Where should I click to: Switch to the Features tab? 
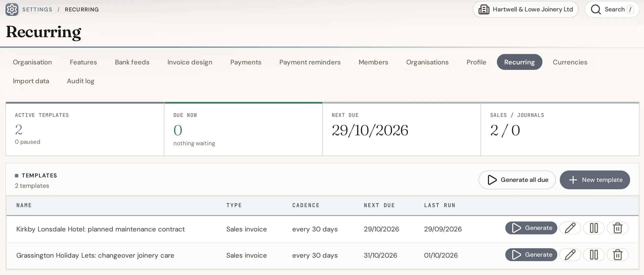click(83, 62)
